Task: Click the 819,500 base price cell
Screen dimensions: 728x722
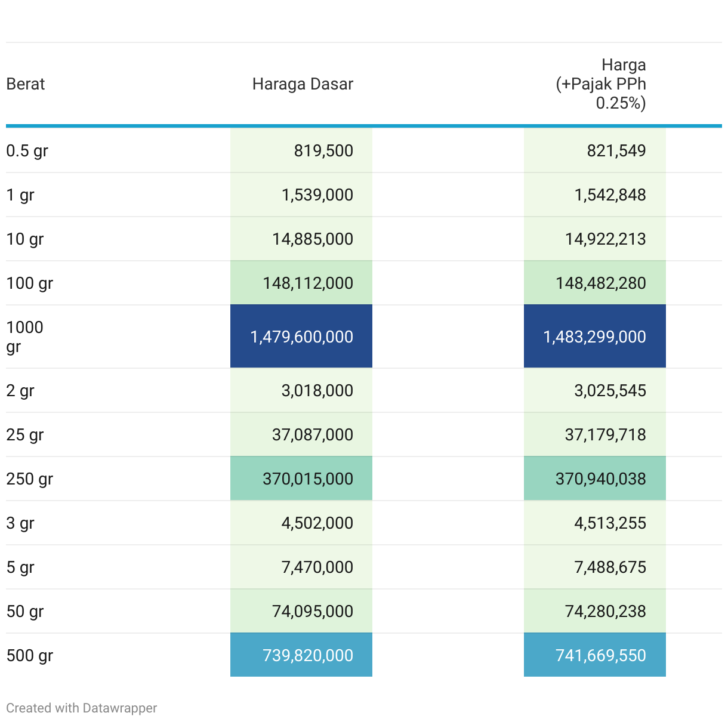Action: coord(323,151)
